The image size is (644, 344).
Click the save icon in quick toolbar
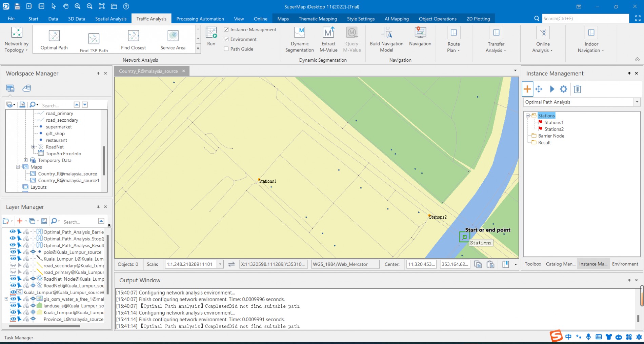tap(17, 6)
